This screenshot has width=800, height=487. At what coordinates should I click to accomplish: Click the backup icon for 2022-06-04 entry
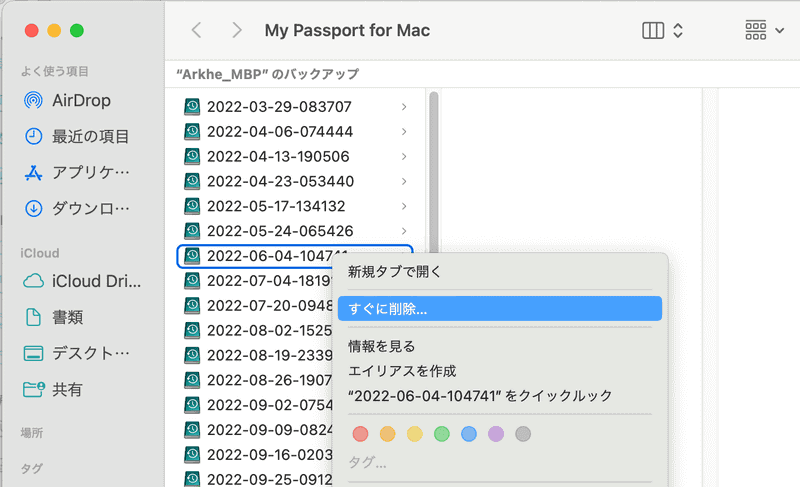pos(192,256)
